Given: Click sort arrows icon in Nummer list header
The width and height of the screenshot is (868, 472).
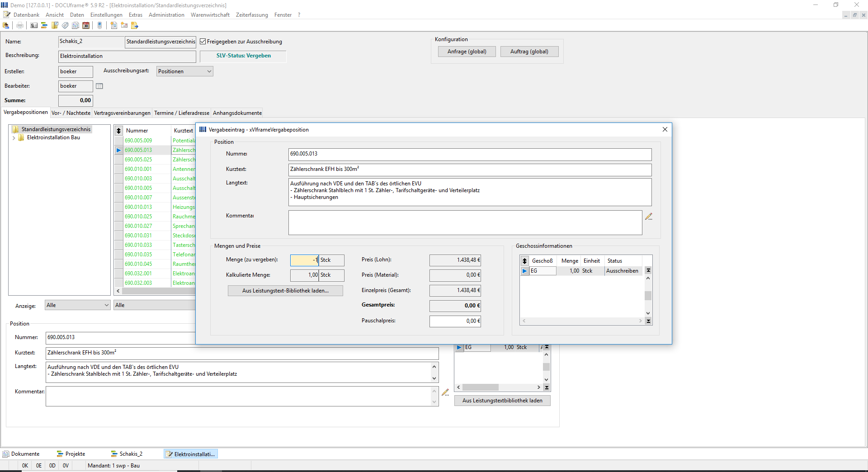Looking at the screenshot, I should pyautogui.click(x=119, y=131).
